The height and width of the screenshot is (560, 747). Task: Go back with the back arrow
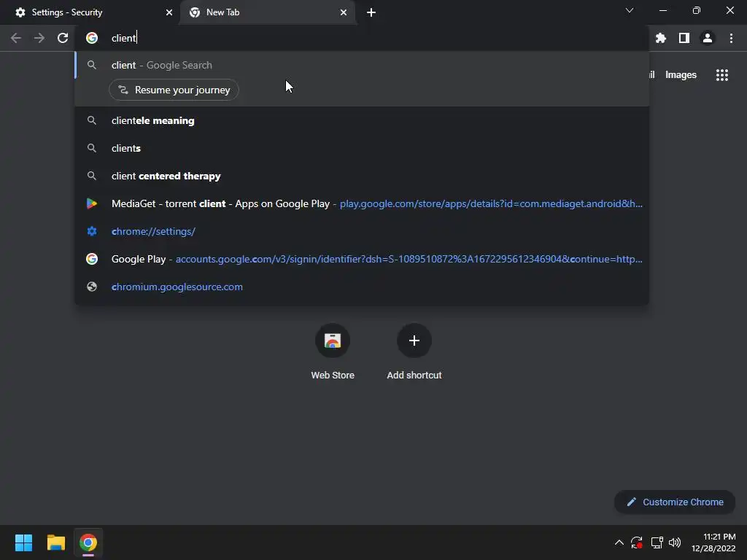[16, 38]
